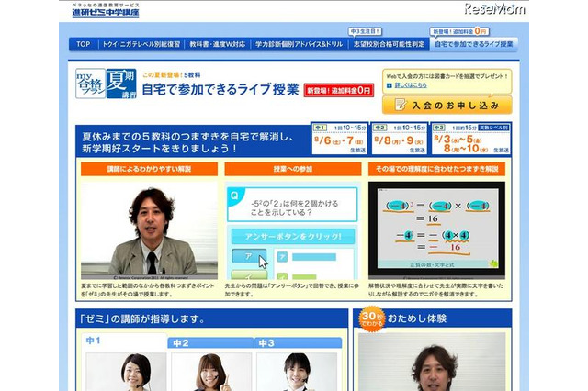
Task: Click その場での理解度に合わせたつまずき解説 header
Action: (x=436, y=169)
